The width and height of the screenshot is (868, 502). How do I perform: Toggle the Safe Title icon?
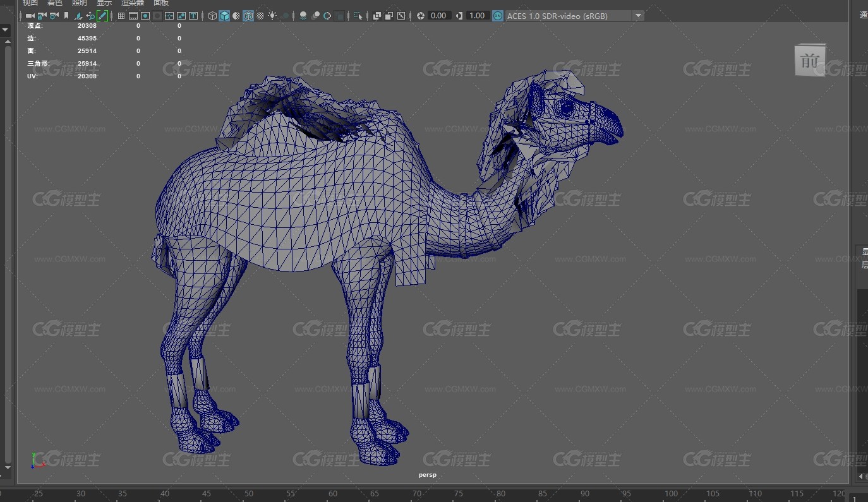point(193,16)
